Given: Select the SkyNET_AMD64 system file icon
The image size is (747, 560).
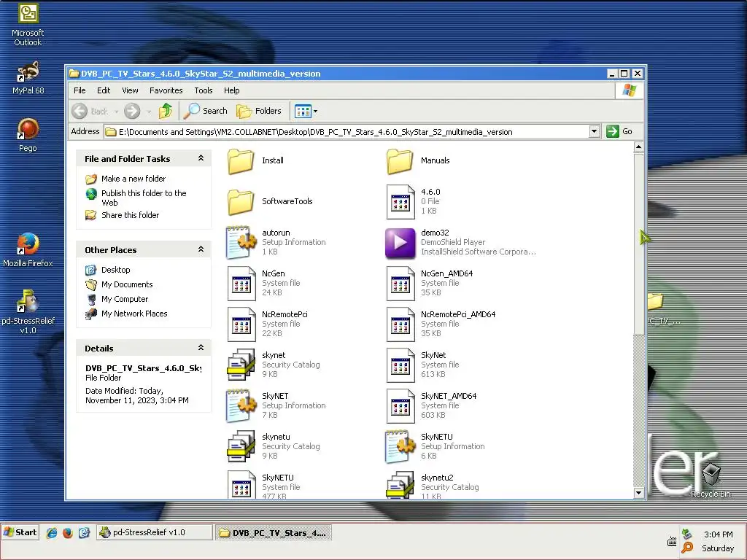Looking at the screenshot, I should [x=400, y=406].
